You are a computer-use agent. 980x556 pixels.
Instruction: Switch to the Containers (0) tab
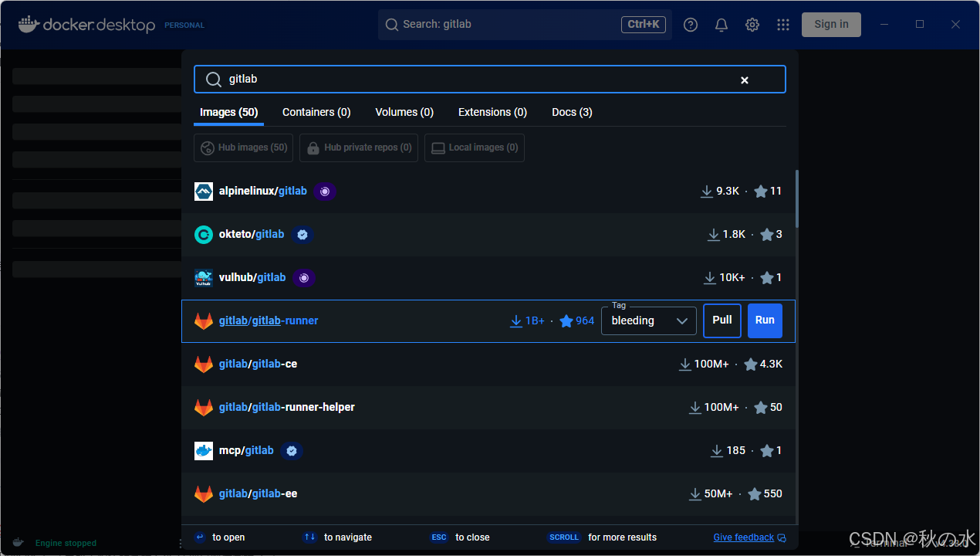316,112
